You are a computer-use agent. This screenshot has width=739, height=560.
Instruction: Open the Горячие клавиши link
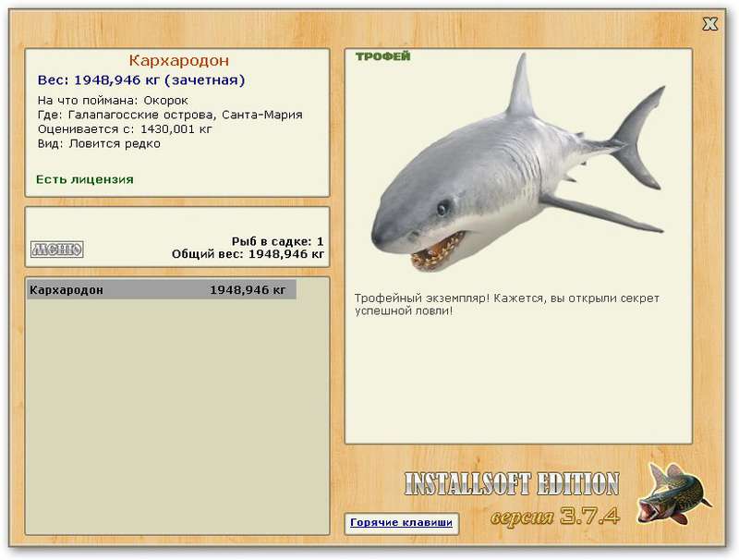coord(401,523)
